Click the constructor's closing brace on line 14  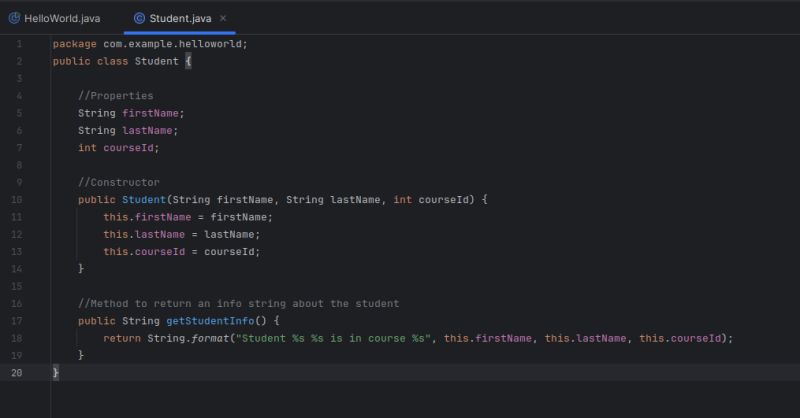click(81, 268)
